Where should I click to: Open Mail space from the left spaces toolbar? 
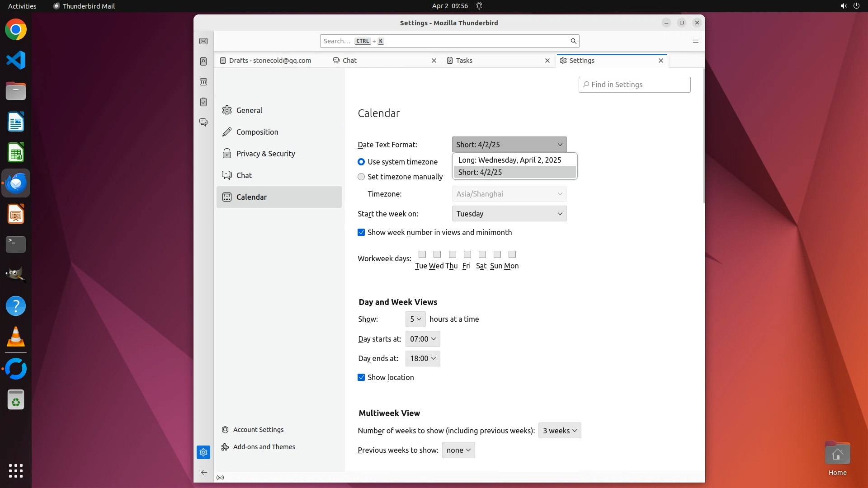click(x=203, y=41)
